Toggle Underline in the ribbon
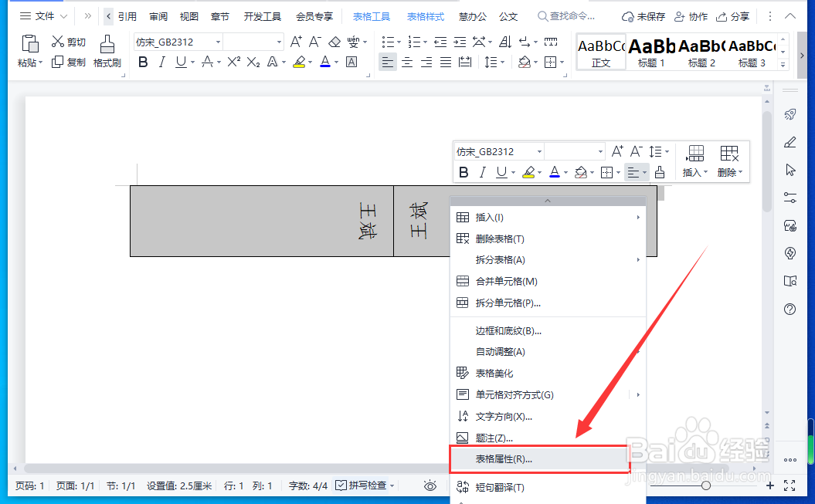 [180, 63]
